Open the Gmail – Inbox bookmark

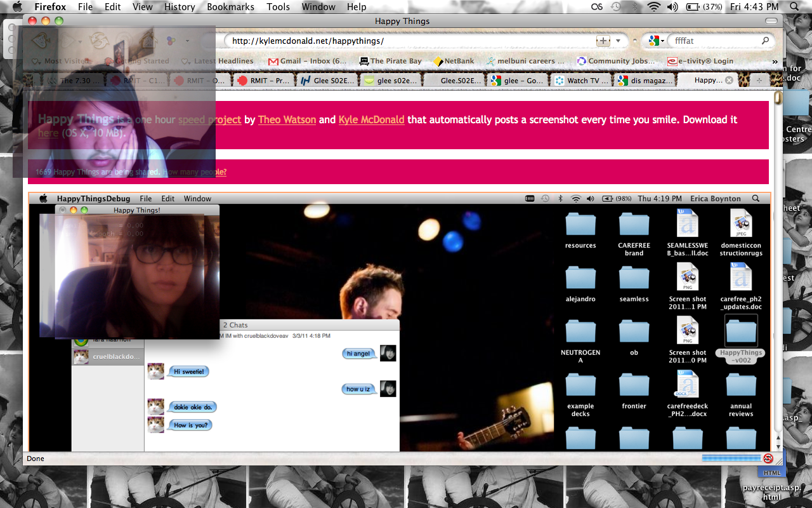308,62
